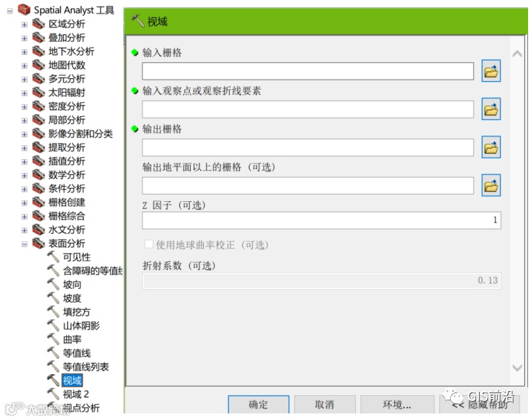Expand the 影像分割和分类 toolset
The height and width of the screenshot is (420, 532).
click(x=24, y=134)
